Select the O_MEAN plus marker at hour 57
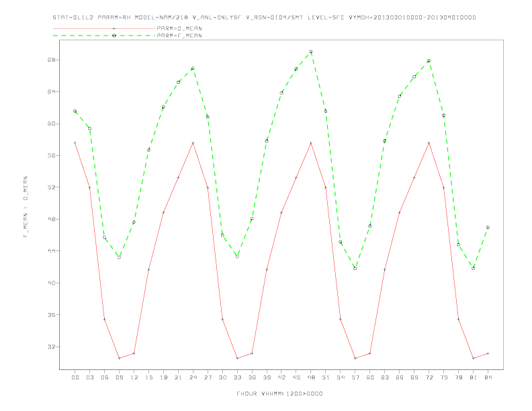 click(x=355, y=358)
